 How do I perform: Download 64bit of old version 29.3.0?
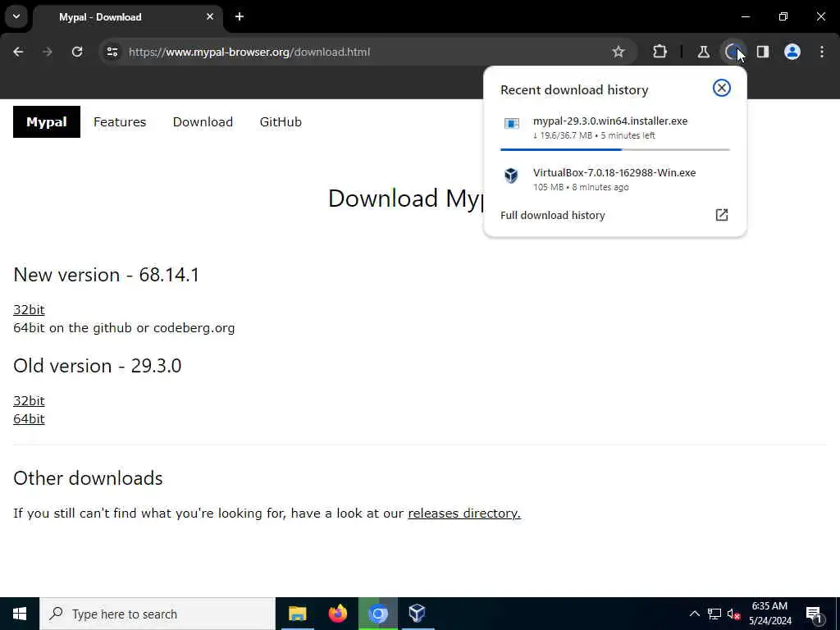click(29, 419)
